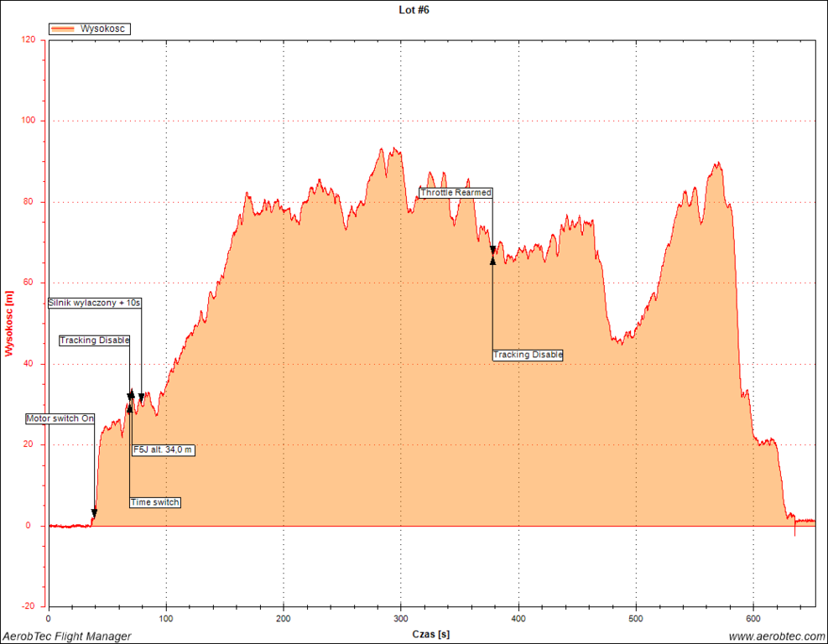
Task: Select the Motor switch On annotation
Action: (x=60, y=418)
